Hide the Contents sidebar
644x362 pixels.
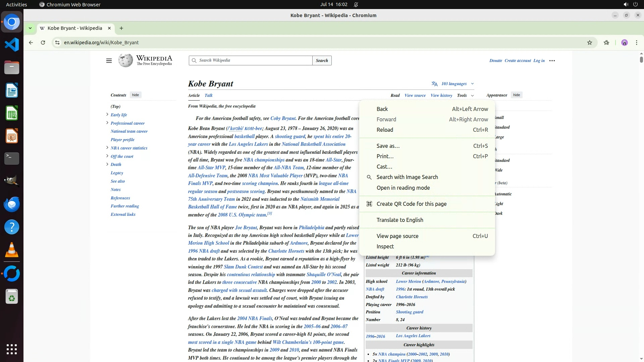coord(136,95)
